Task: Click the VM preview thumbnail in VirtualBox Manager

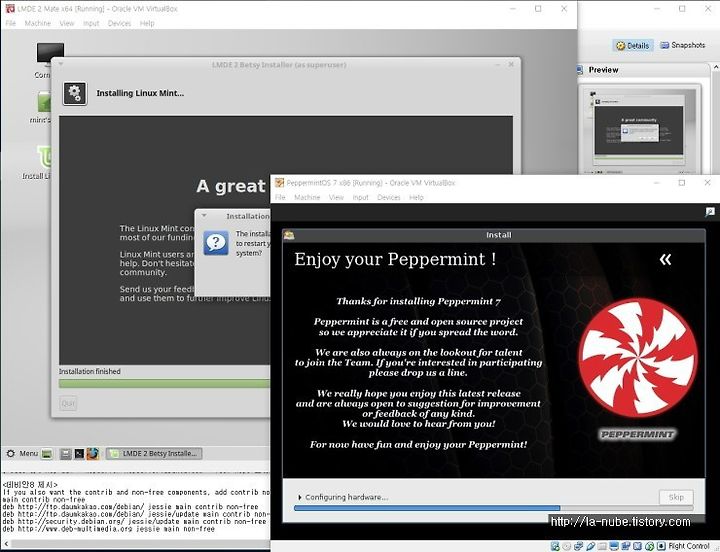Action: click(x=639, y=130)
